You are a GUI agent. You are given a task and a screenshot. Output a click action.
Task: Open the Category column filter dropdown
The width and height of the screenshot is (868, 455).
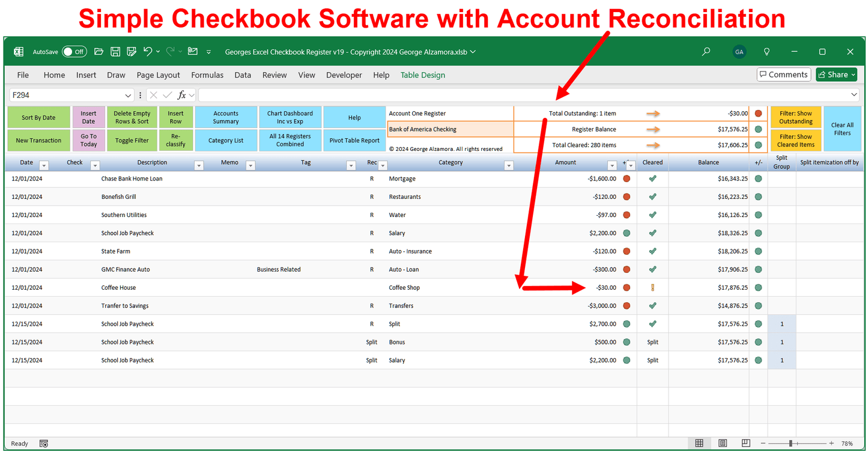(509, 165)
